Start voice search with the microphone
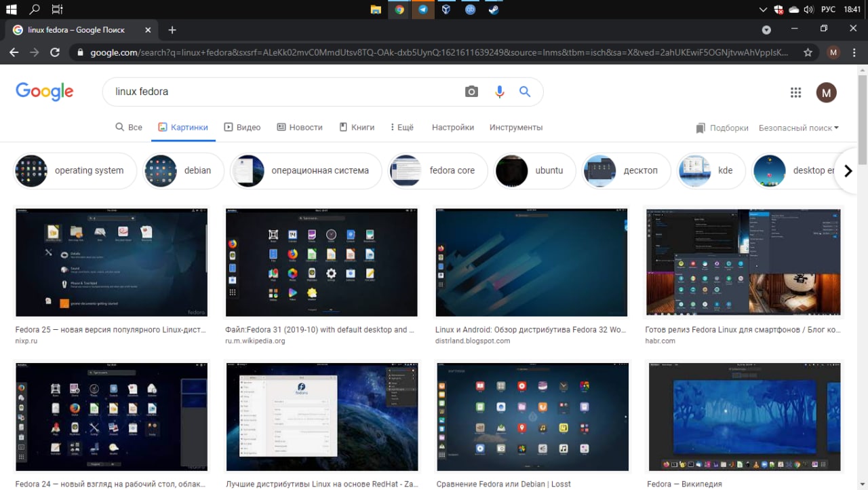The image size is (868, 490). coord(500,92)
